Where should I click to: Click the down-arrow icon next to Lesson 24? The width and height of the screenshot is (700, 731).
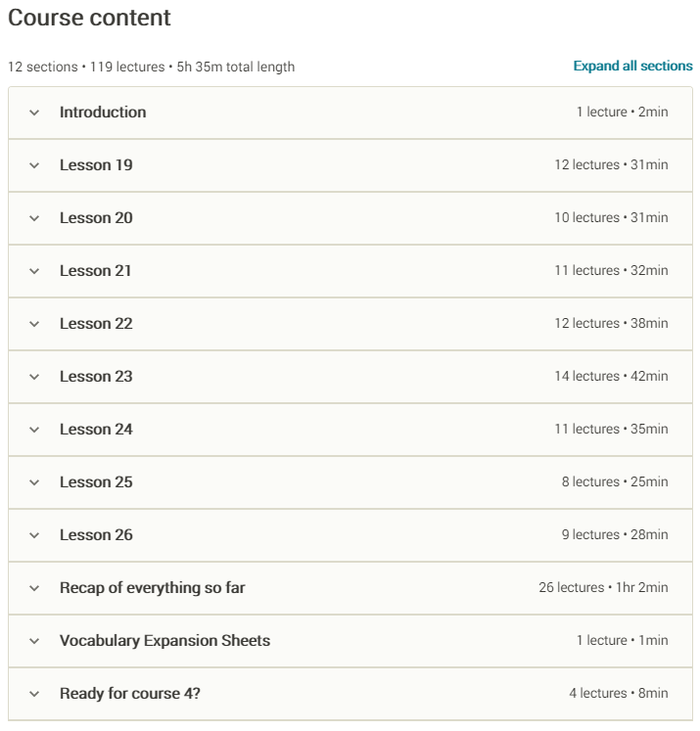point(34,430)
